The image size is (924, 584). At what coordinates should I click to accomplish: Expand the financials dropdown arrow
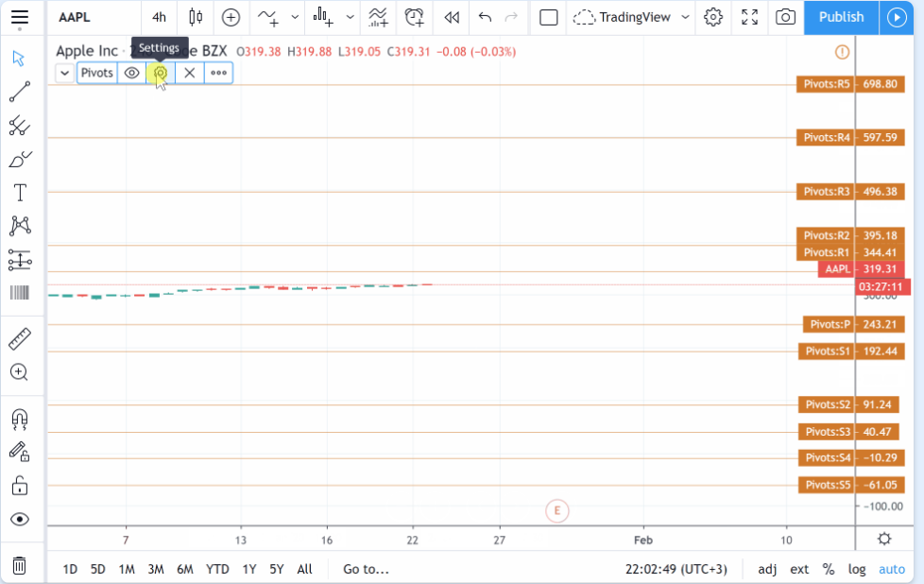tap(350, 17)
